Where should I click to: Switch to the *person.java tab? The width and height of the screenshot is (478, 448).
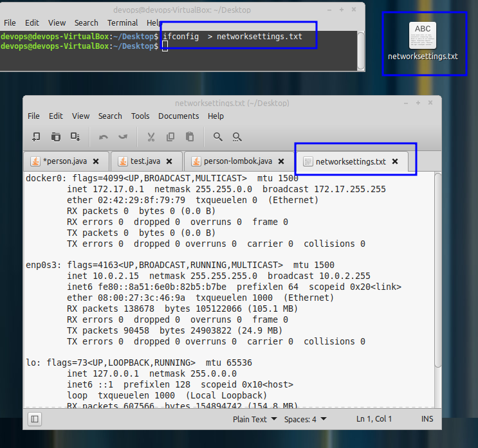[x=65, y=161]
